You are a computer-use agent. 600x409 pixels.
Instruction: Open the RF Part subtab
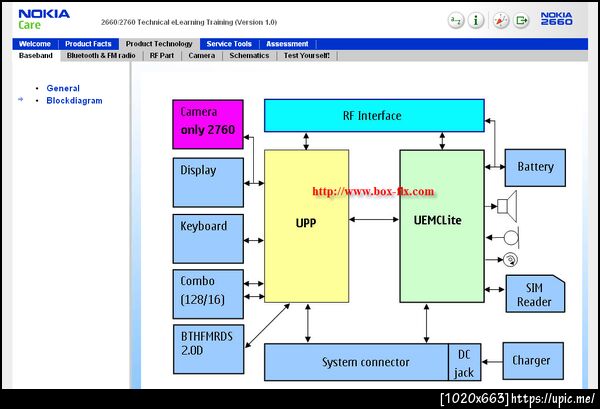click(161, 55)
